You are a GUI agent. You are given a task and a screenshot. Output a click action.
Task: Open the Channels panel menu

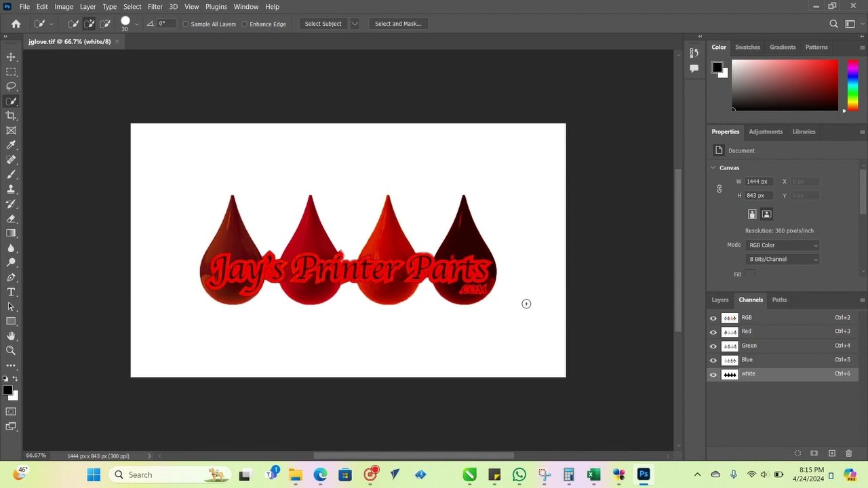coord(862,300)
